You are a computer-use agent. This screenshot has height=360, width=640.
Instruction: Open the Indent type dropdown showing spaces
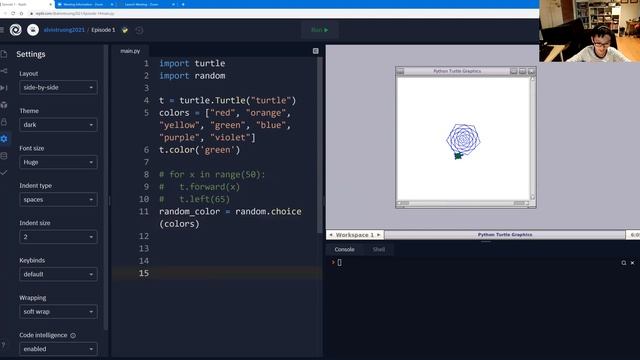point(58,200)
